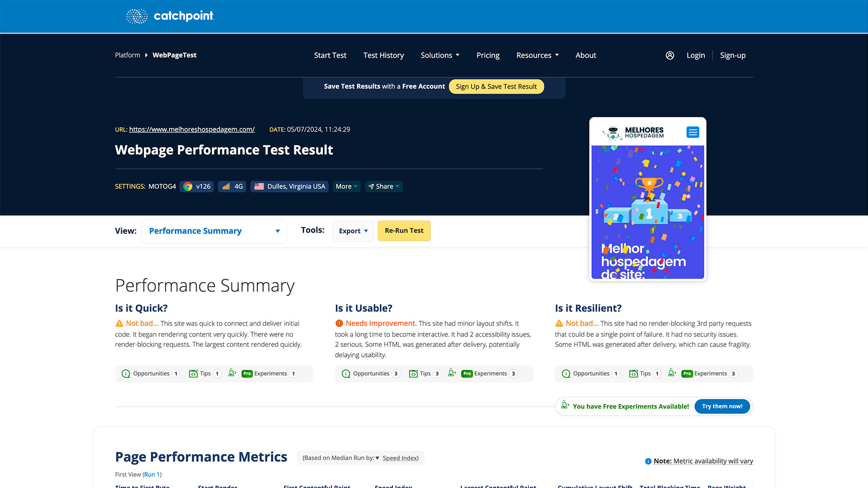Expand the Export tools dropdown
868x488 pixels.
click(352, 230)
